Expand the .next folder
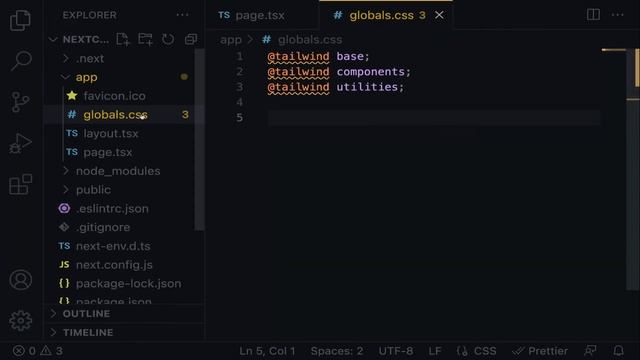The height and width of the screenshot is (360, 640). pyautogui.click(x=89, y=58)
